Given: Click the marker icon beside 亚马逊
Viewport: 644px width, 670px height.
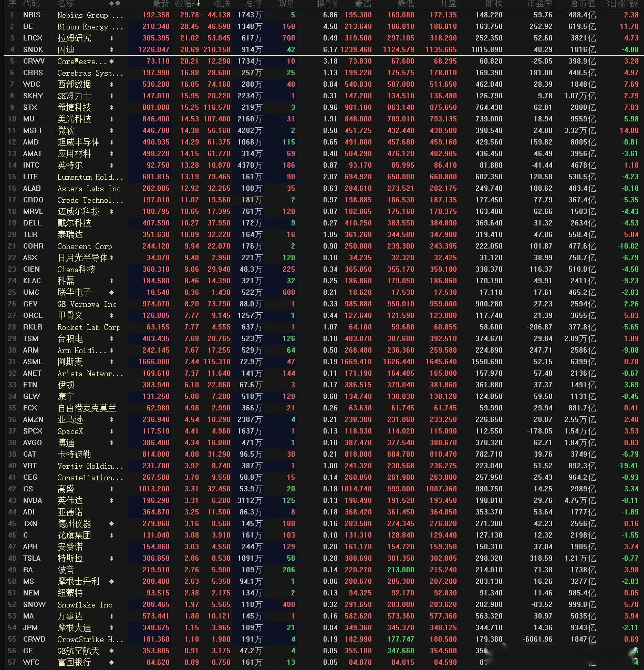Looking at the screenshot, I should (x=111, y=420).
